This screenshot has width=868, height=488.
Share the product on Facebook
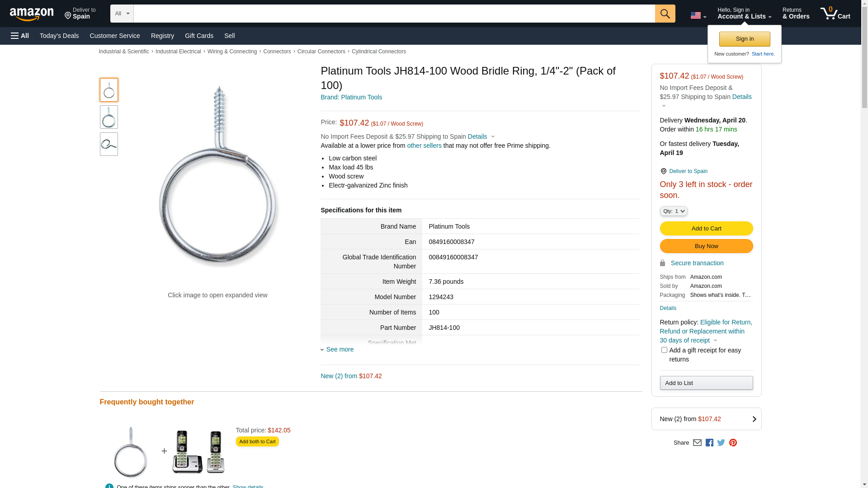(x=709, y=443)
